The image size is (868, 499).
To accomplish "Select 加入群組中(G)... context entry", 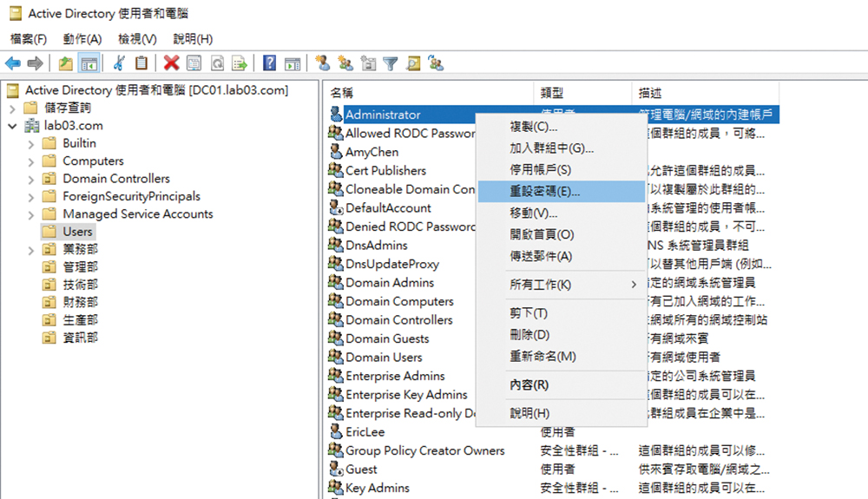I will (x=562, y=148).
